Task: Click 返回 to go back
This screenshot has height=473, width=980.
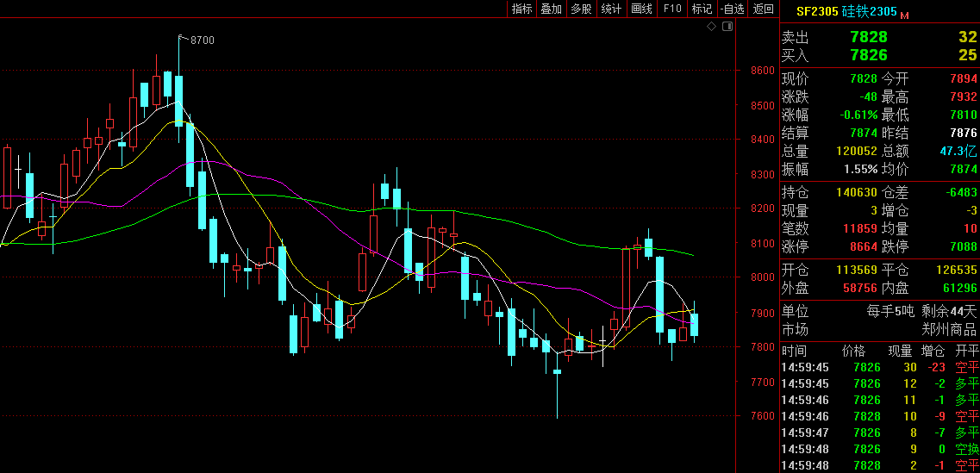Action: pyautogui.click(x=763, y=9)
